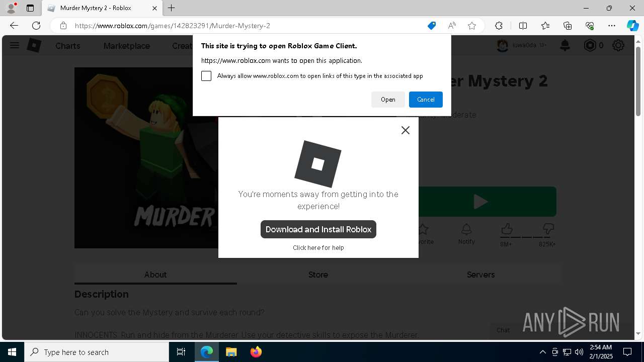Screen dimensions: 644x362
Task: Select the Murder Mystery 2 - Roblox tab
Action: pos(102,8)
